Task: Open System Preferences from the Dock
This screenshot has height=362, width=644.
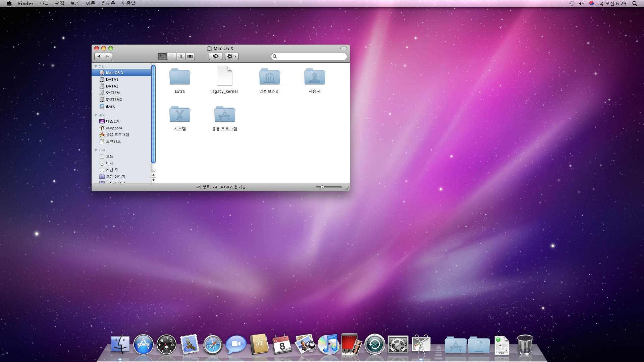Action: (397, 344)
